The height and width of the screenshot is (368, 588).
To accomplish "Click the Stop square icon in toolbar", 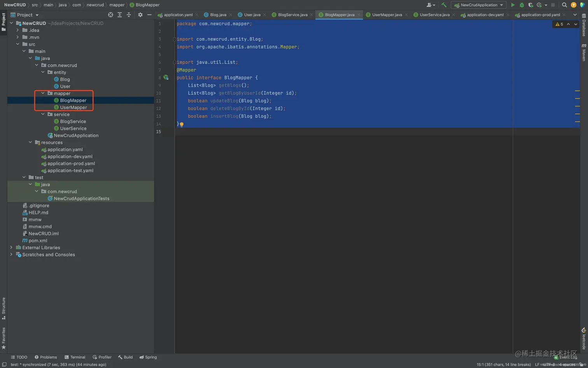I will 553,5.
